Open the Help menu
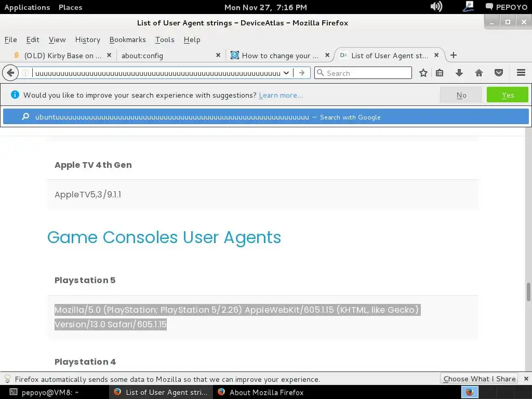Viewport: 532px width, 399px height. (x=192, y=39)
